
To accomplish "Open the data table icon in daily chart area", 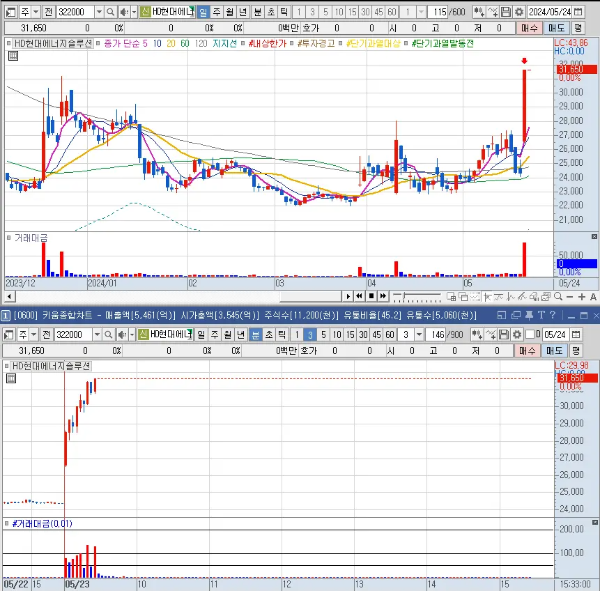I will (x=13, y=56).
